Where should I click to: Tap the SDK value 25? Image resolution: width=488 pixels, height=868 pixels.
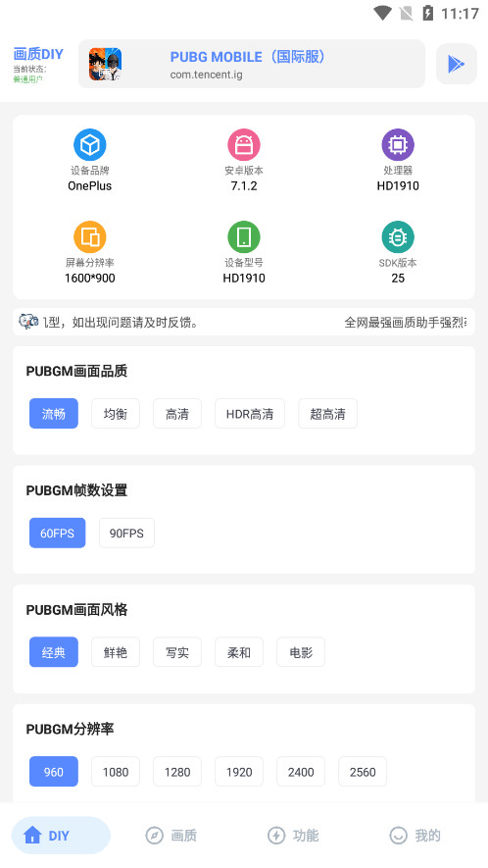tap(398, 278)
